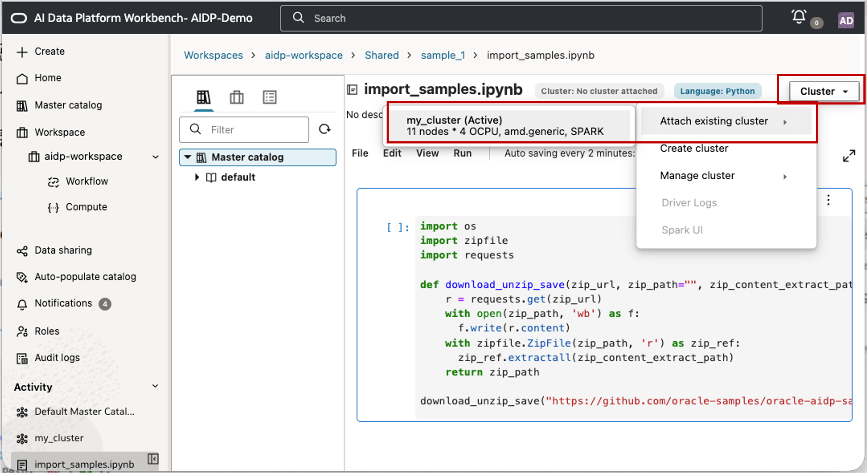
Task: Collapse the sidebar panel icon at bottom
Action: [153, 458]
